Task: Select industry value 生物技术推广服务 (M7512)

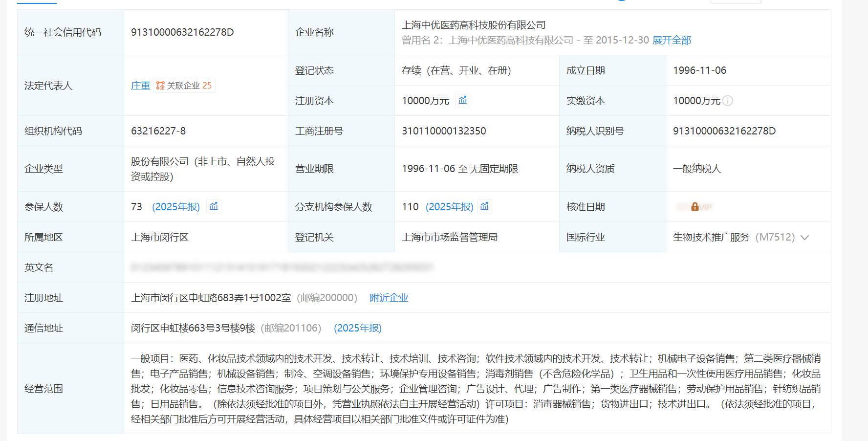Action: click(x=734, y=237)
